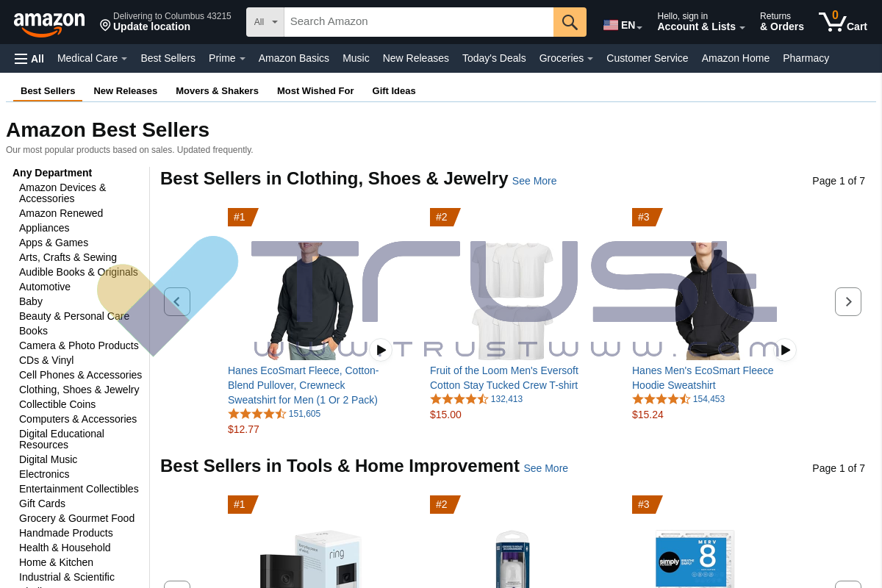Screen dimensions: 882x588
Task: Select Electronics department in sidebar
Action: [44, 474]
